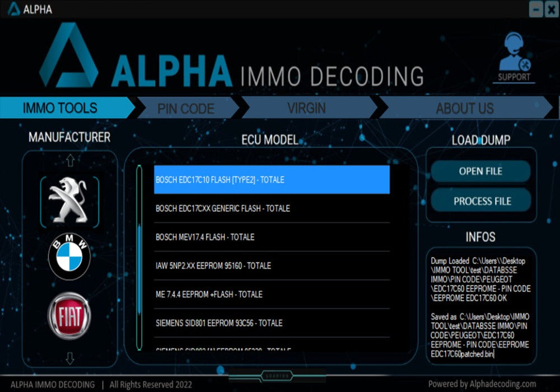This screenshot has height=392, width=560.
Task: Click the up arrow above manufacturer list
Action: click(x=71, y=160)
